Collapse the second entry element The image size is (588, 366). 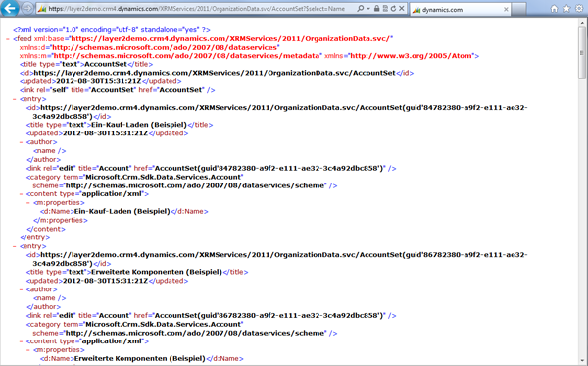pos(15,246)
